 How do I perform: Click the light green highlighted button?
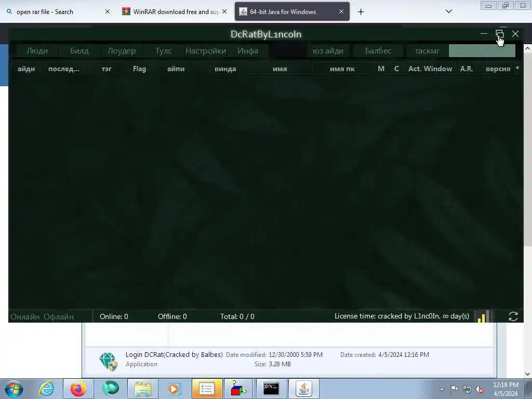482,51
